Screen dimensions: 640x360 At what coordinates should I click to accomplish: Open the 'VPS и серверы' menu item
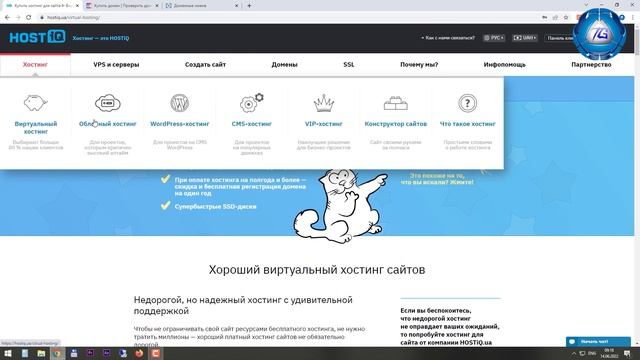point(116,64)
